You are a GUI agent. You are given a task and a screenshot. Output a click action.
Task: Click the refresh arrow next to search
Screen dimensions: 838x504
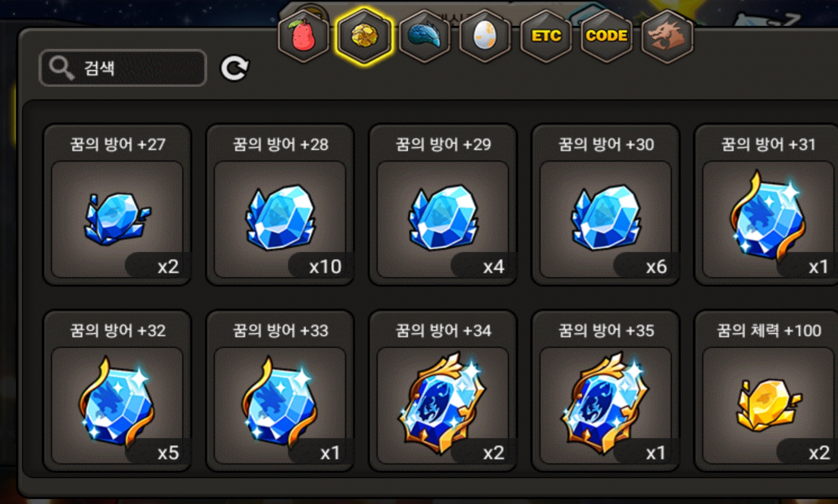[x=234, y=69]
